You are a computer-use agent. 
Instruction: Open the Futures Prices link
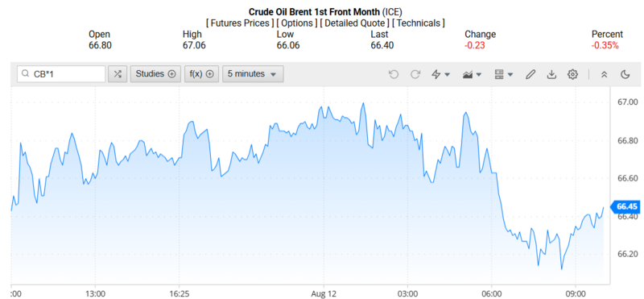[239, 23]
